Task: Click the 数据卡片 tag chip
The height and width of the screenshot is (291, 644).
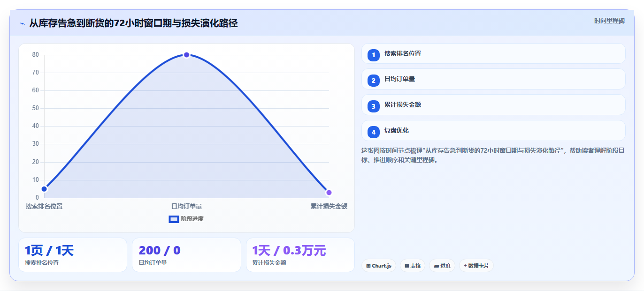Action: 476,266
